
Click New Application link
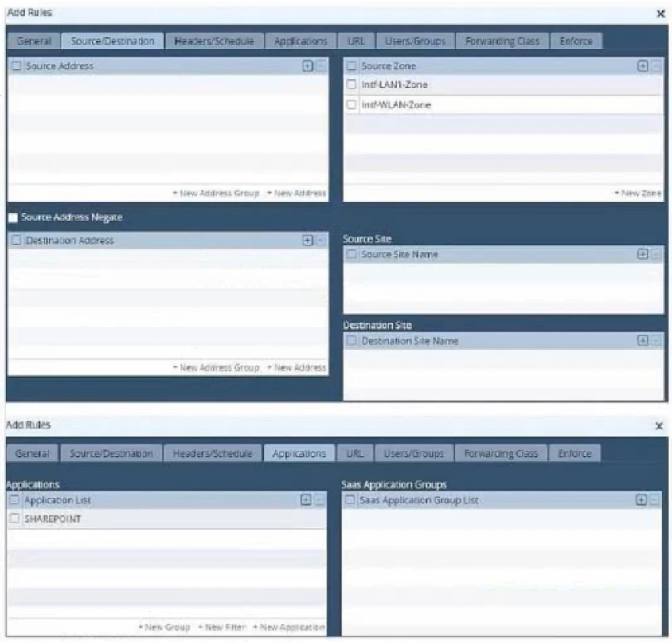[288, 628]
